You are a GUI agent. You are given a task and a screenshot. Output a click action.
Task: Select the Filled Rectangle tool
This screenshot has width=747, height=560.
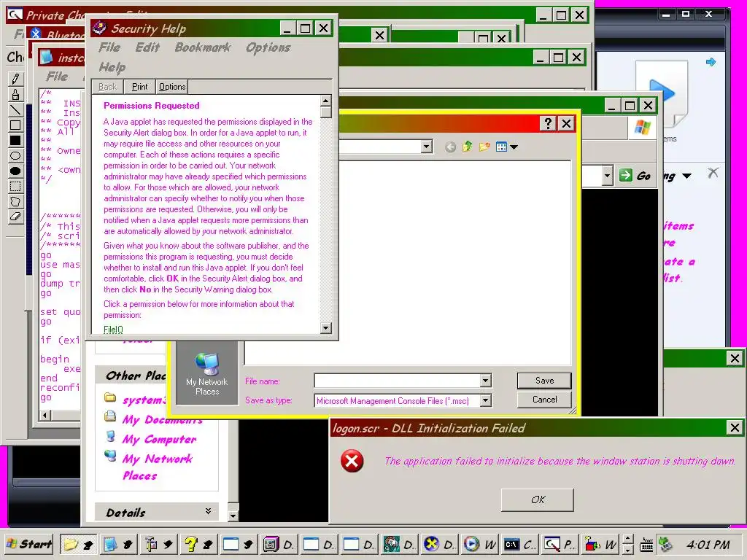click(15, 140)
